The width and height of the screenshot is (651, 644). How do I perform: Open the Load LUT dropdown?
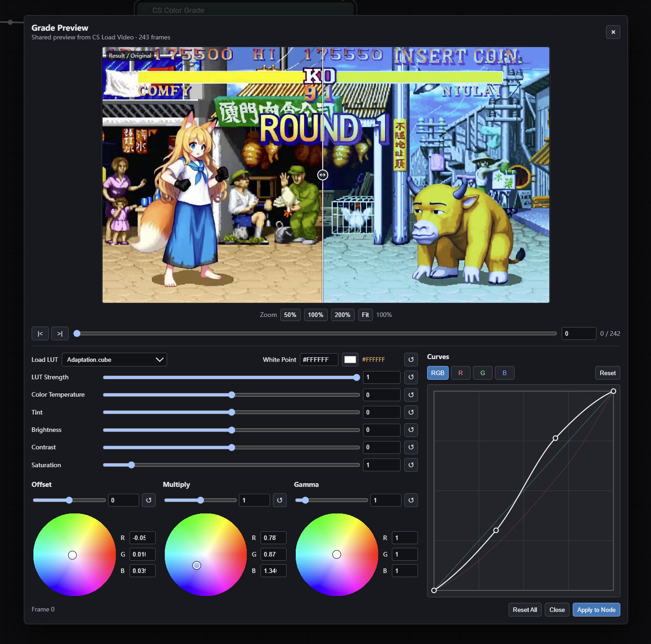114,360
